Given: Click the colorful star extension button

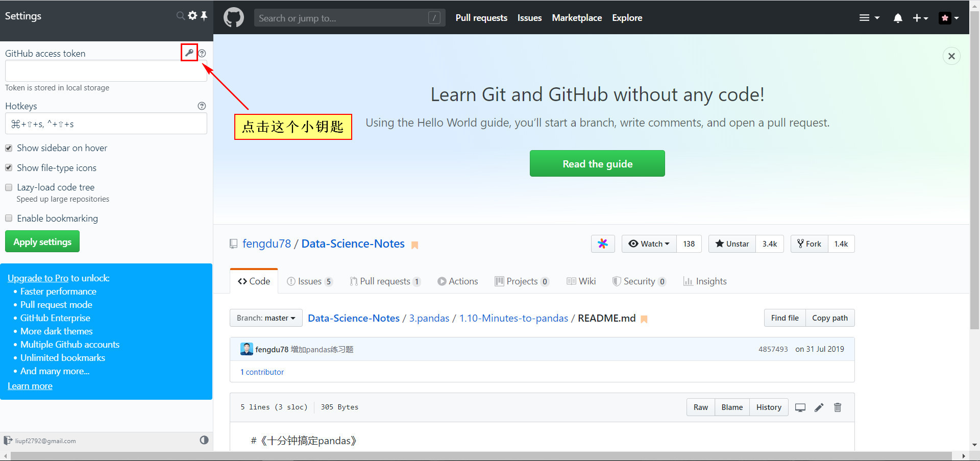Looking at the screenshot, I should click(603, 244).
